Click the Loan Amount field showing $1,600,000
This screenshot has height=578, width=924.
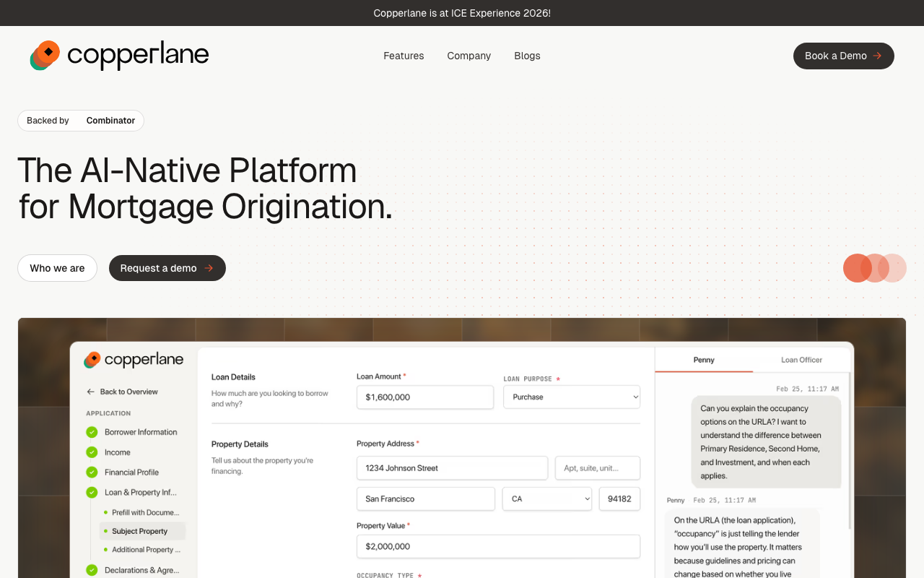coord(425,397)
